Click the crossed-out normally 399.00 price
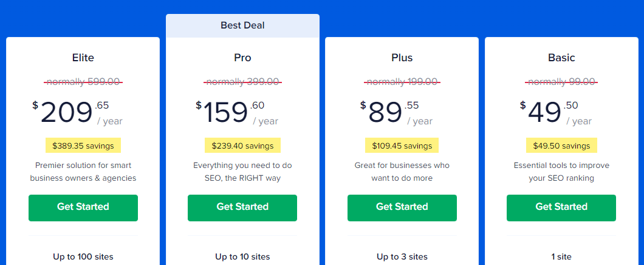 242,82
